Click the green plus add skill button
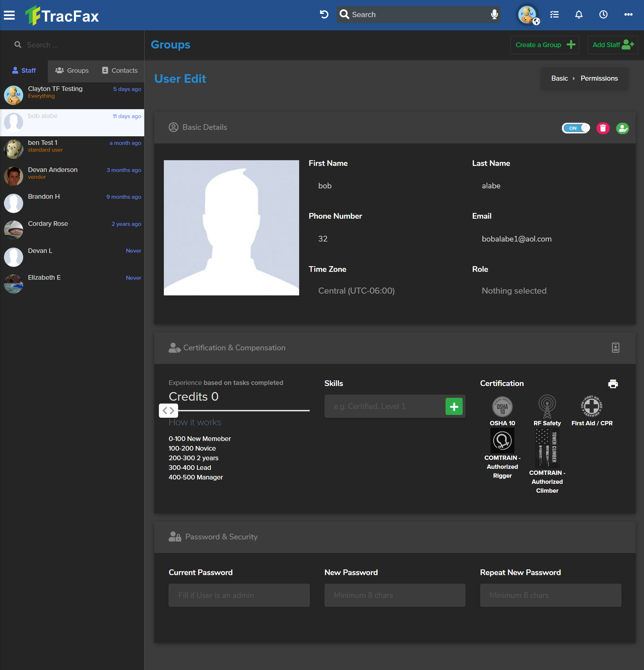 click(x=454, y=406)
